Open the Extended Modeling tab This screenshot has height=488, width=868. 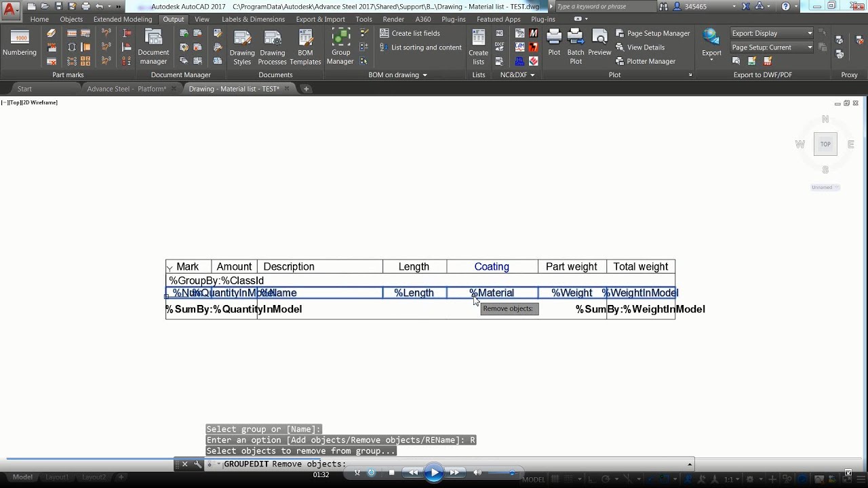[123, 19]
